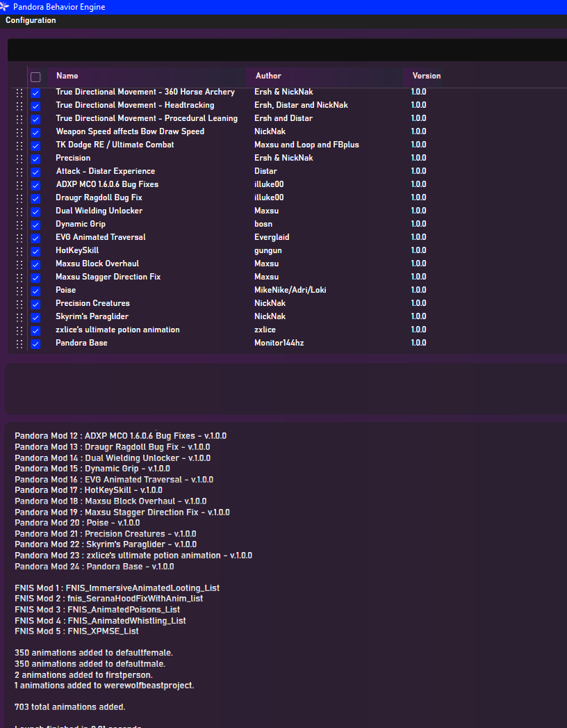
Task: Click author 'MikeNike/Adri/Loki' cell
Action: 290,290
